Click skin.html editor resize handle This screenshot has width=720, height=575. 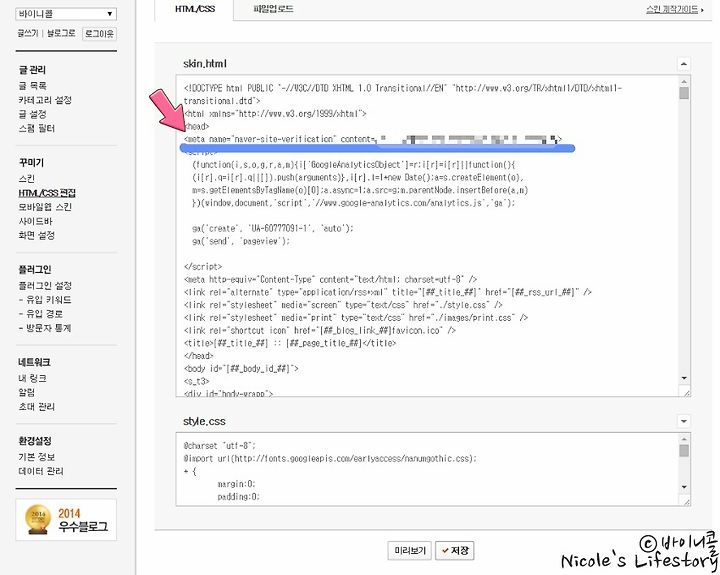coord(686,392)
